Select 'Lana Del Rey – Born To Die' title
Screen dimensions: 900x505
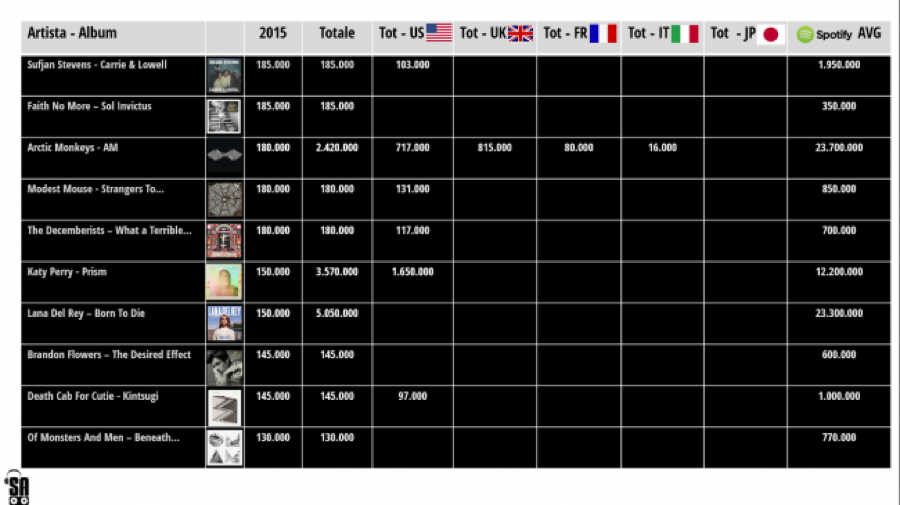pyautogui.click(x=86, y=313)
